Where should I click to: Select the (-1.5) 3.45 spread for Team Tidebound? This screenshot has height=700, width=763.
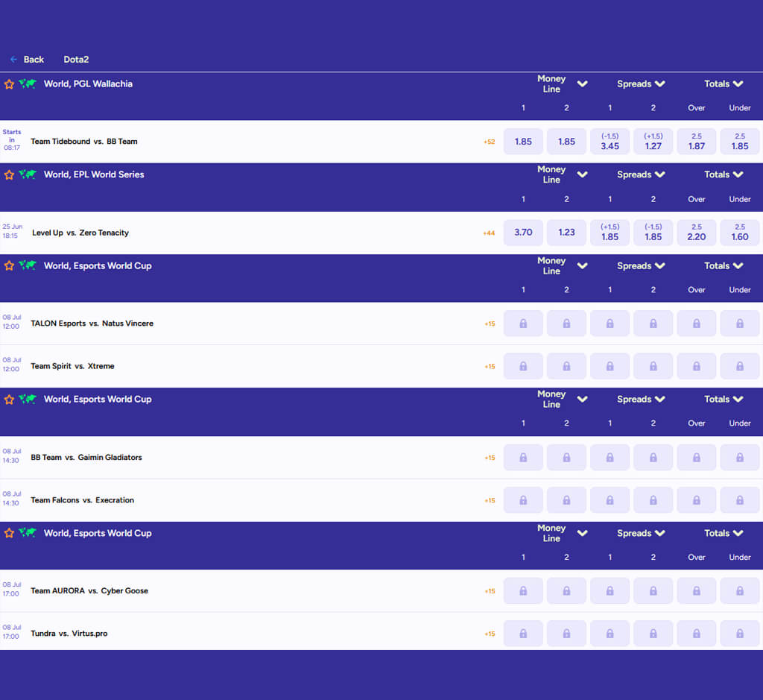(x=610, y=142)
